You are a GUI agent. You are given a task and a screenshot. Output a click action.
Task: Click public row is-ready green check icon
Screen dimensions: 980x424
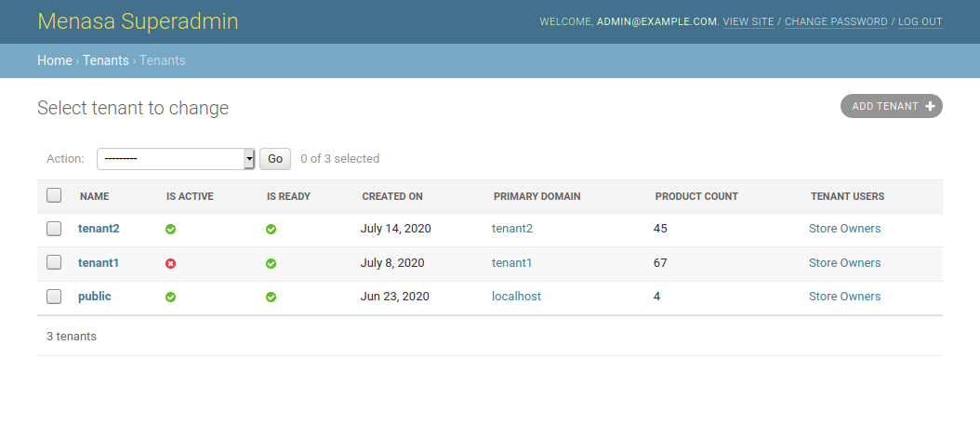tap(271, 297)
